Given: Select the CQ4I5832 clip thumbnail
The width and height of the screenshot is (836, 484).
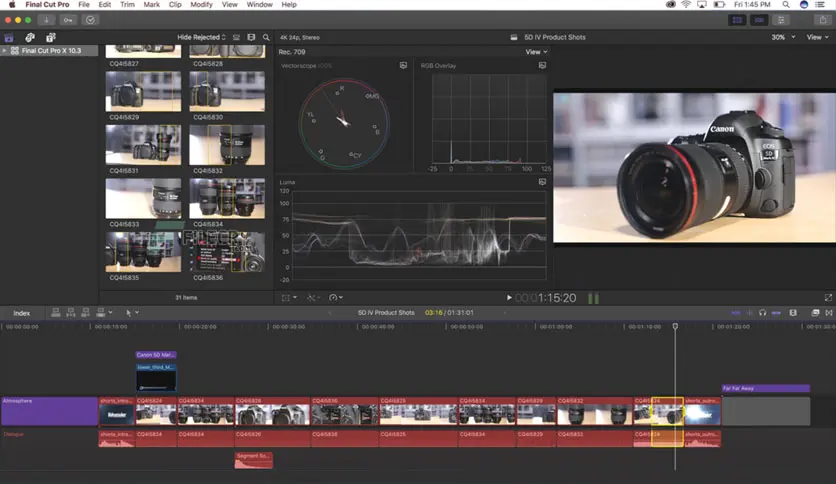Looking at the screenshot, I should click(226, 145).
